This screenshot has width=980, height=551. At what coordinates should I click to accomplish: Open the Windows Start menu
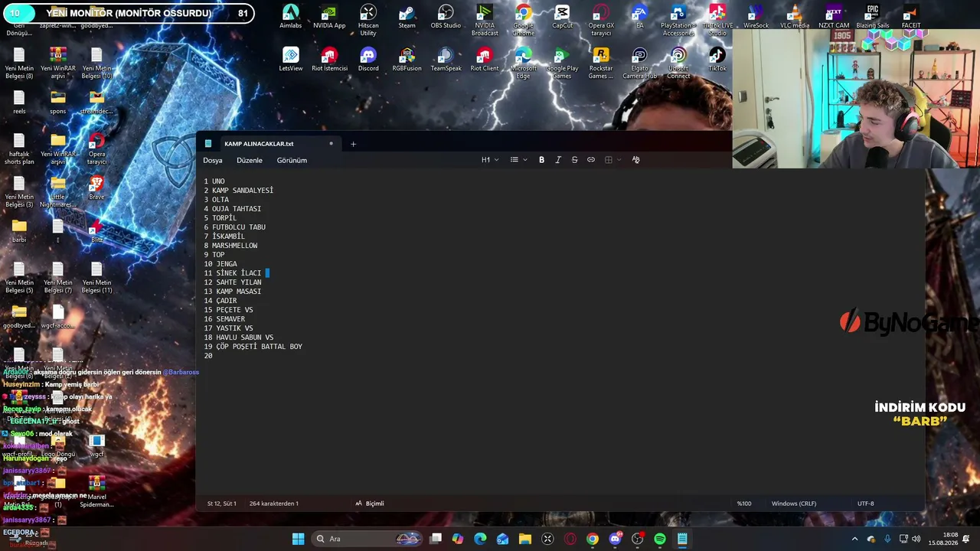pyautogui.click(x=298, y=539)
